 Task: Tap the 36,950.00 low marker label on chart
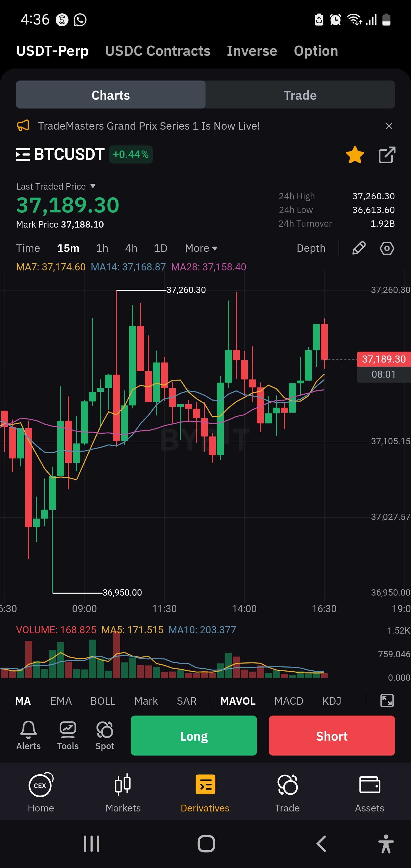[x=122, y=592]
